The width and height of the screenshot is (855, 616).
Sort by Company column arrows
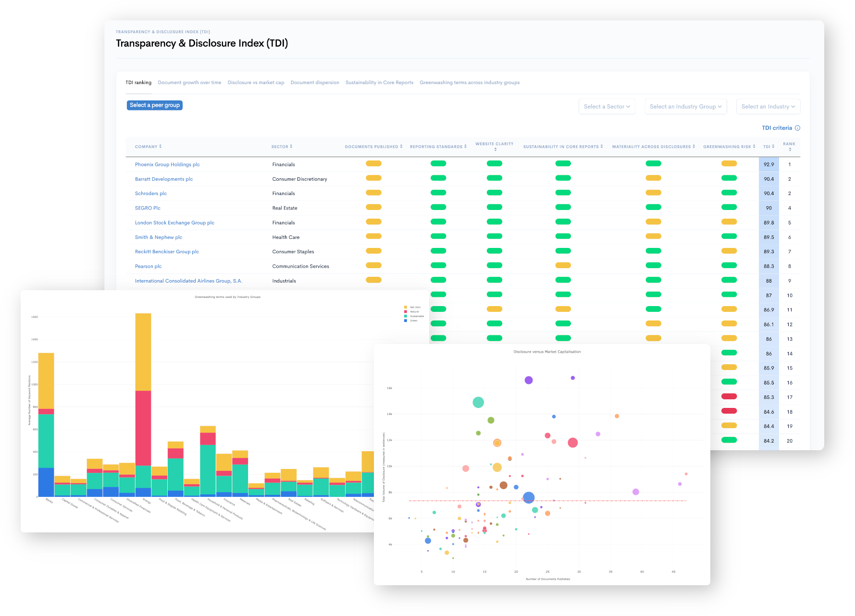[161, 147]
